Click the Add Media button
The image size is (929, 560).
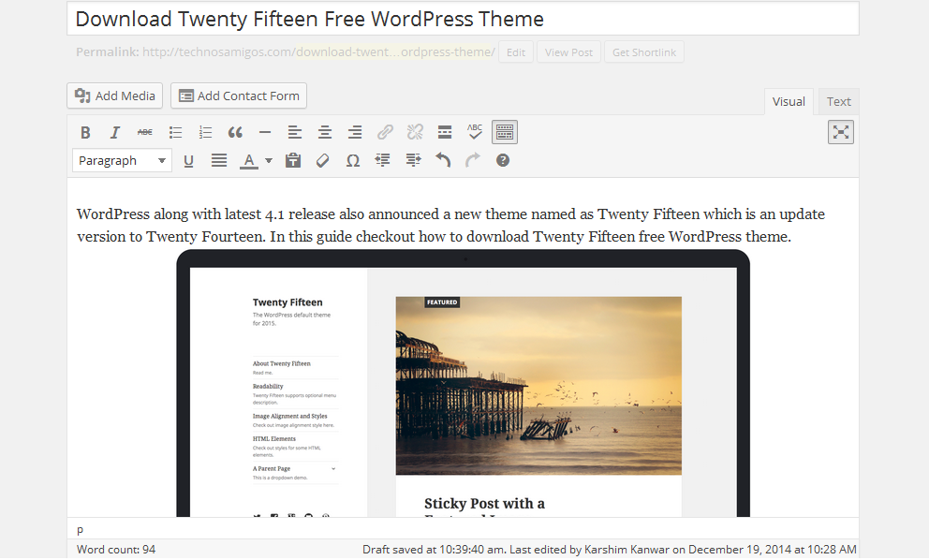coord(115,96)
